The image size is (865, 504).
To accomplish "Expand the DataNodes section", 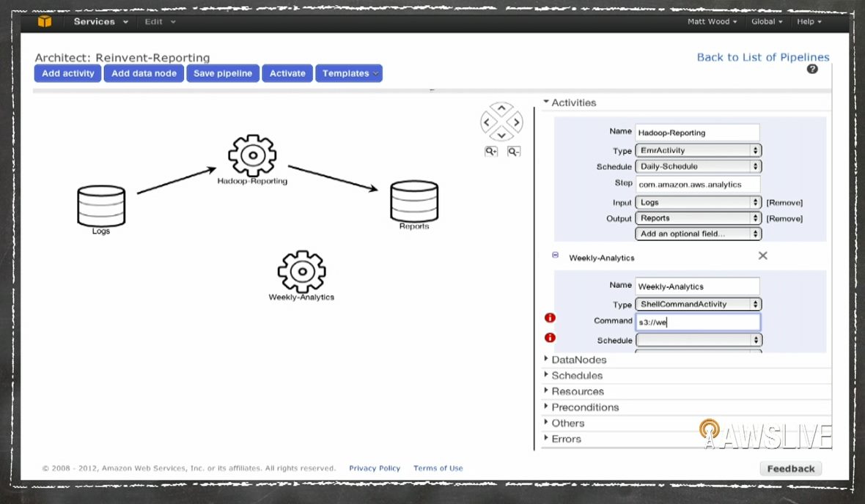I will (578, 360).
